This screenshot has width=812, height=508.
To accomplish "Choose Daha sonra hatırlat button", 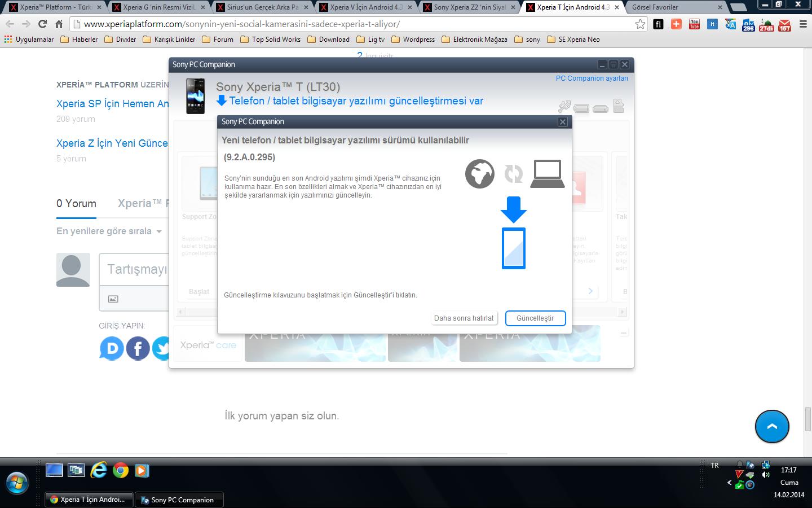I will 464,318.
